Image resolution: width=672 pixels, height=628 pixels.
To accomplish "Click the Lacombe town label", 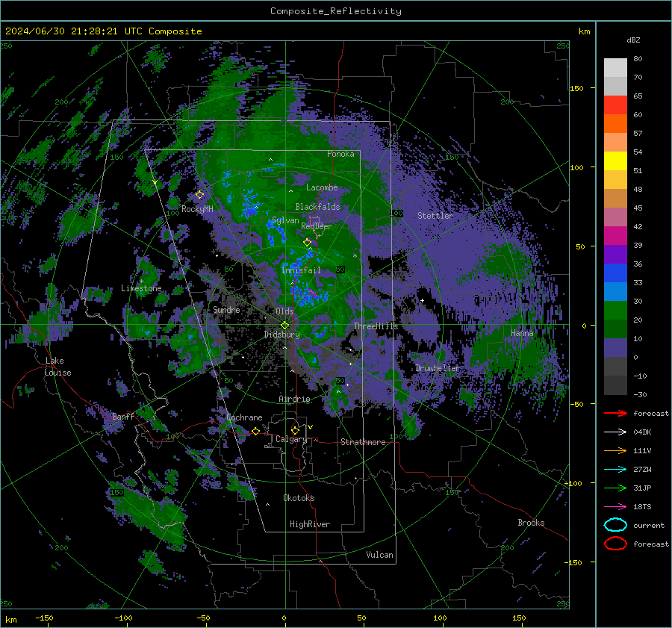I will tap(322, 187).
